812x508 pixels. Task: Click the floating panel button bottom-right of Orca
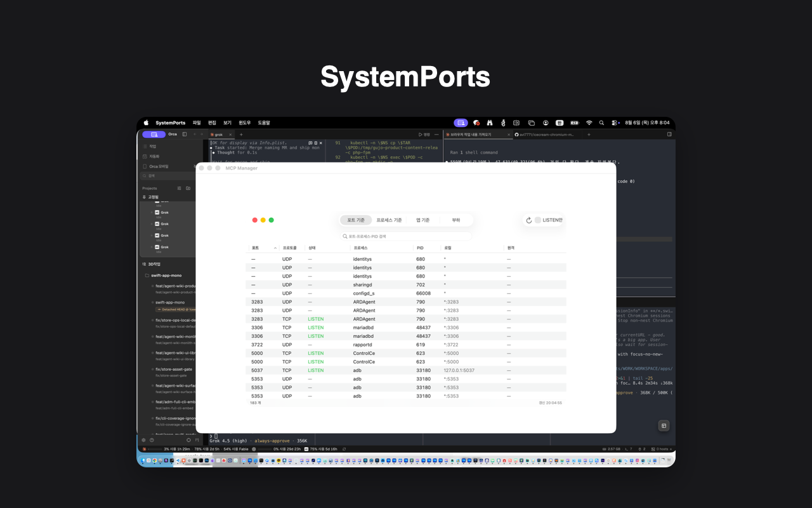click(x=664, y=425)
